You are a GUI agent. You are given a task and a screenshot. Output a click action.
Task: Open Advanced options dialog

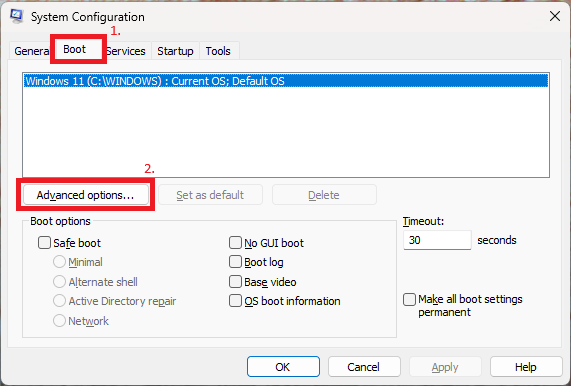(x=86, y=195)
